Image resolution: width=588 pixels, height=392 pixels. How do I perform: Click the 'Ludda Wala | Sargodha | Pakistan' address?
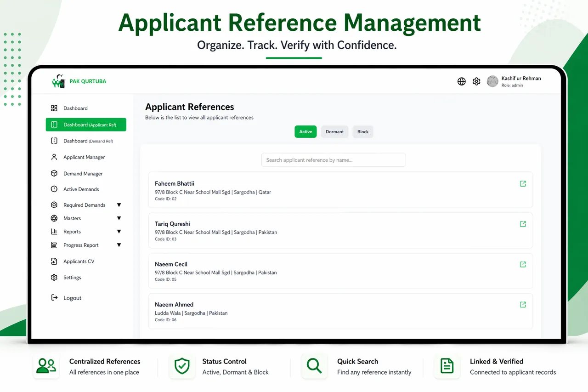click(x=191, y=313)
